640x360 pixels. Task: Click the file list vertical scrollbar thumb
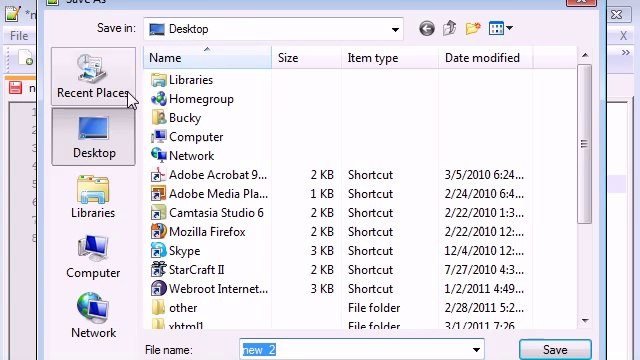click(584, 144)
